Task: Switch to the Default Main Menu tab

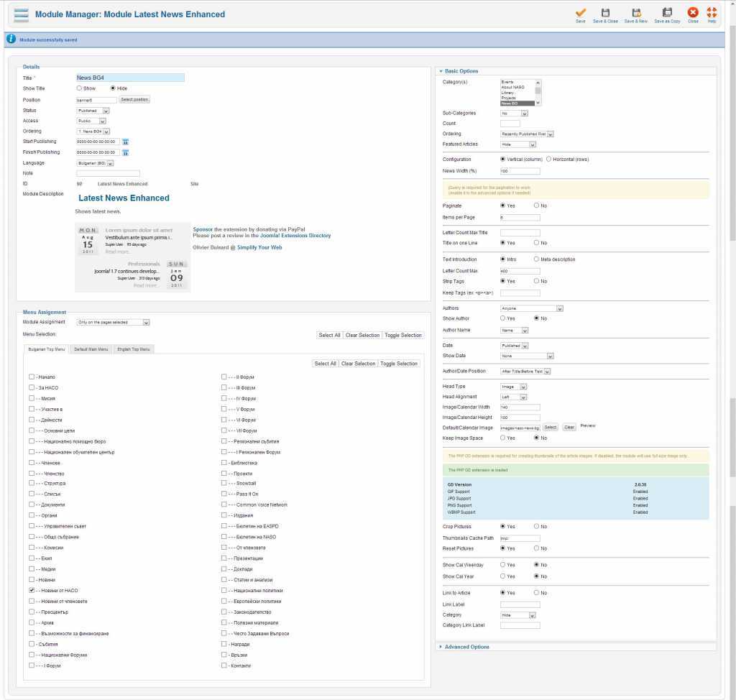Action: point(91,349)
